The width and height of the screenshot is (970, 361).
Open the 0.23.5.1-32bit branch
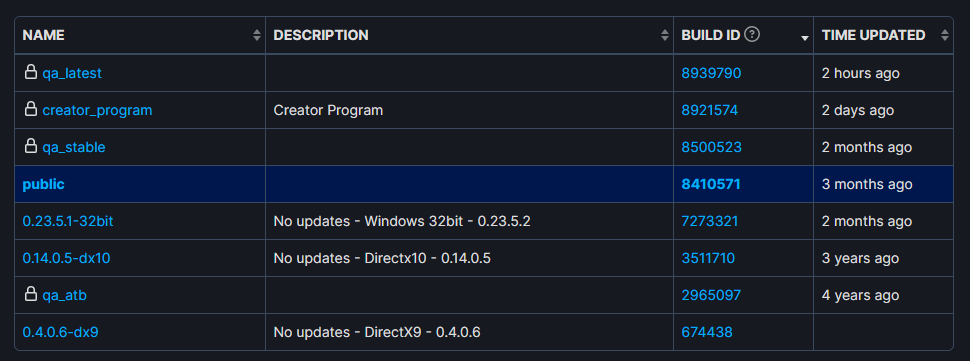(67, 221)
